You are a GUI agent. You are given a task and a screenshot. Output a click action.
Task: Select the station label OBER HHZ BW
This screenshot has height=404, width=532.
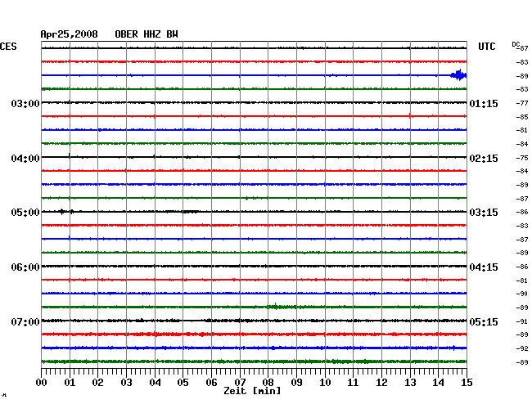(x=147, y=34)
